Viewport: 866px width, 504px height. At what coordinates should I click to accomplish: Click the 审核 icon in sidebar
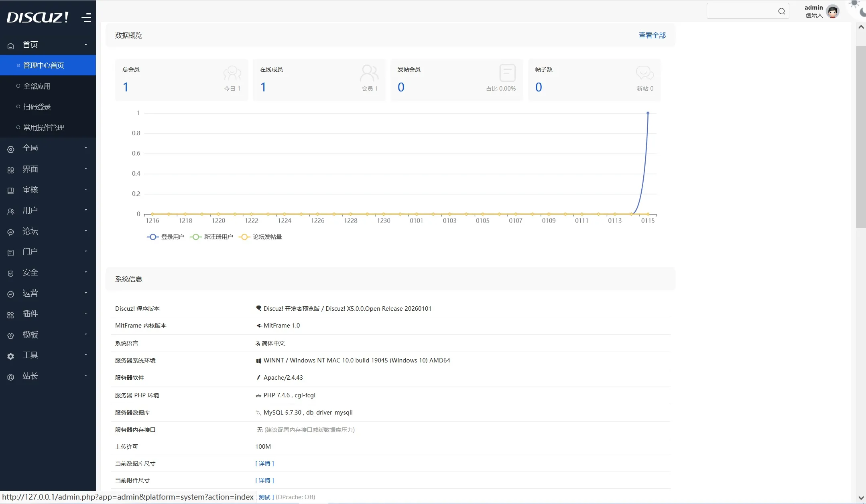click(11, 190)
